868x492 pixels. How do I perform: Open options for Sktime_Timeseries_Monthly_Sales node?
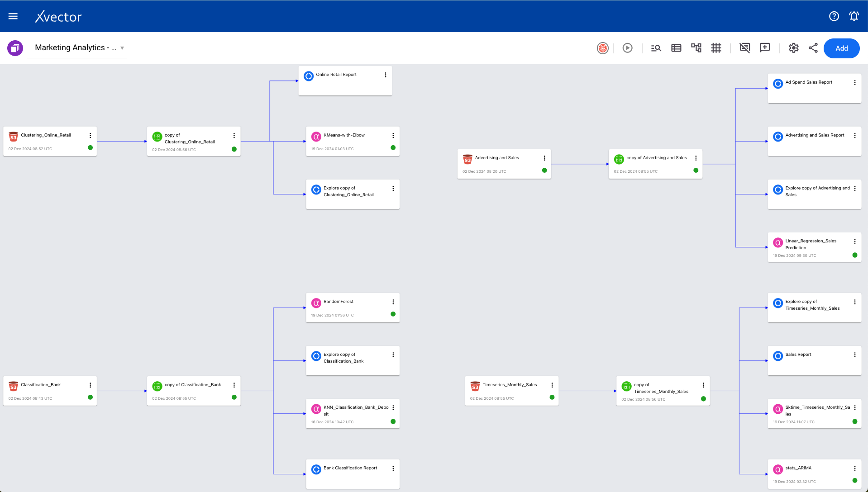854,408
